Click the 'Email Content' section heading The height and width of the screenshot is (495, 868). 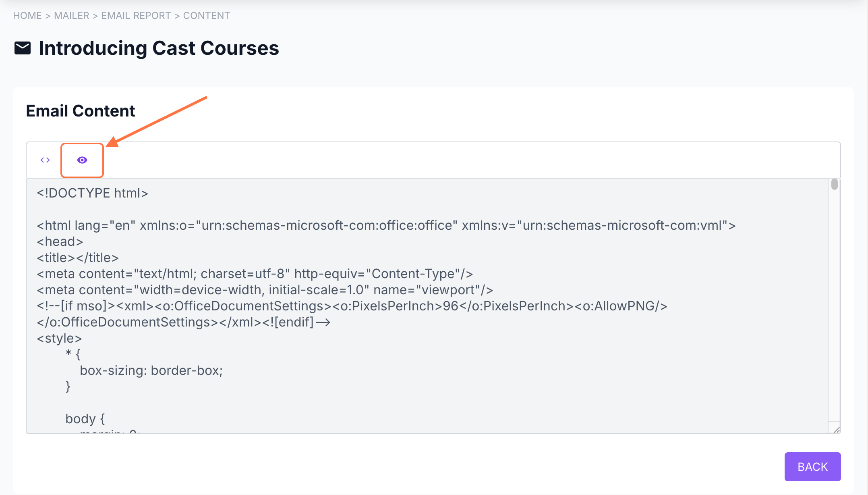pyautogui.click(x=81, y=111)
